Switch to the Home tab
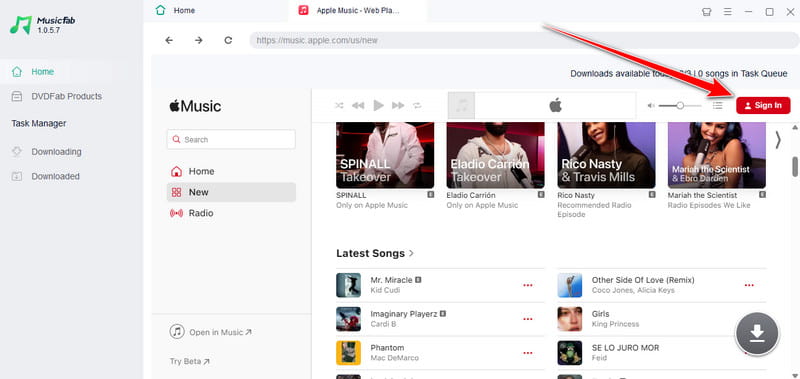The image size is (800, 379). point(176,10)
